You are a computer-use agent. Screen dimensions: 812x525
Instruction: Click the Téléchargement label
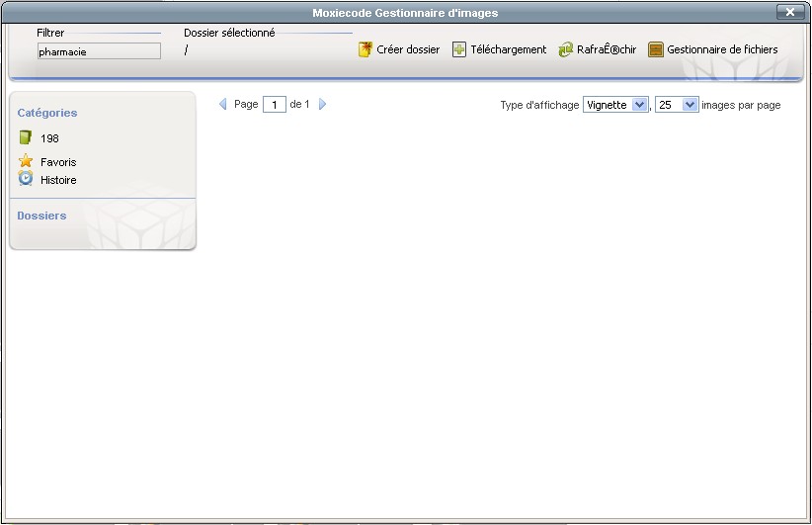click(508, 49)
